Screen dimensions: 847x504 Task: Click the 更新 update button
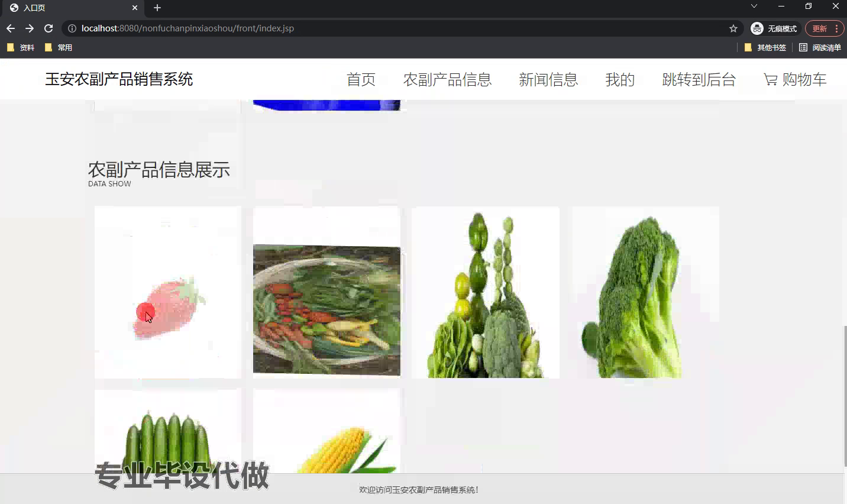[x=823, y=28]
